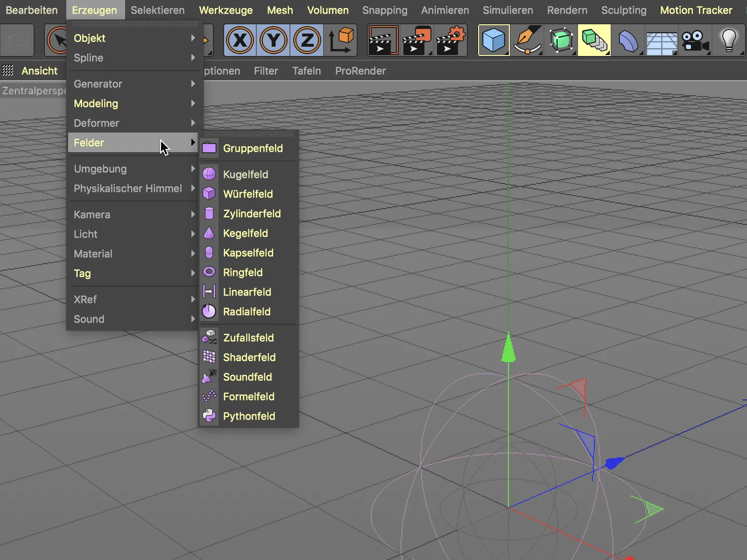Viewport: 747px width, 560px height.
Task: Expand the Deformer submenu
Action: point(134,123)
